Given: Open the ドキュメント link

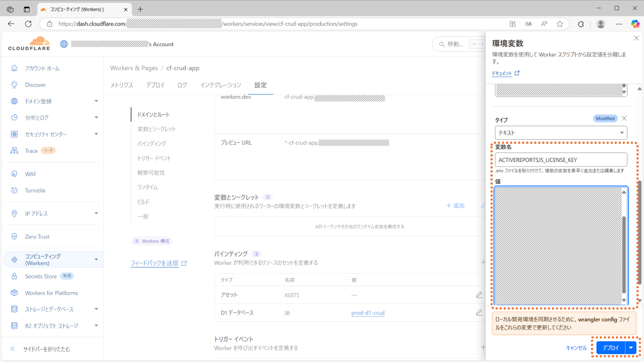Looking at the screenshot, I should pos(506,73).
